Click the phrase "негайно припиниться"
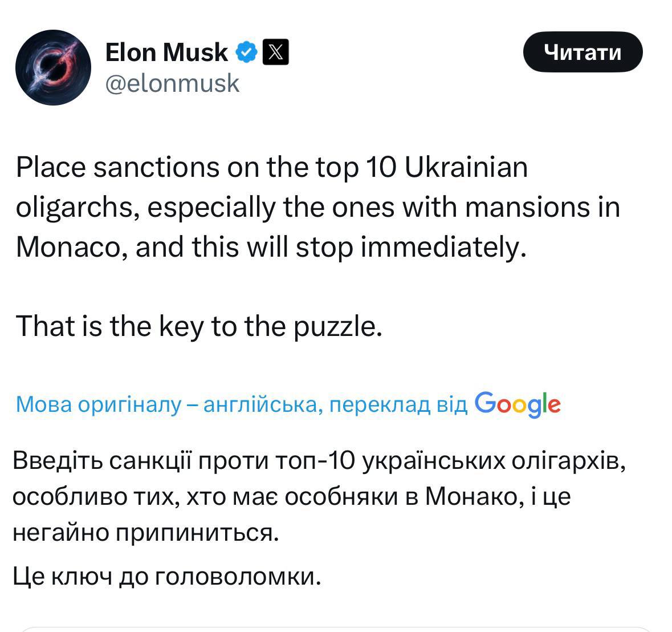This screenshot has height=632, width=672. (x=146, y=532)
